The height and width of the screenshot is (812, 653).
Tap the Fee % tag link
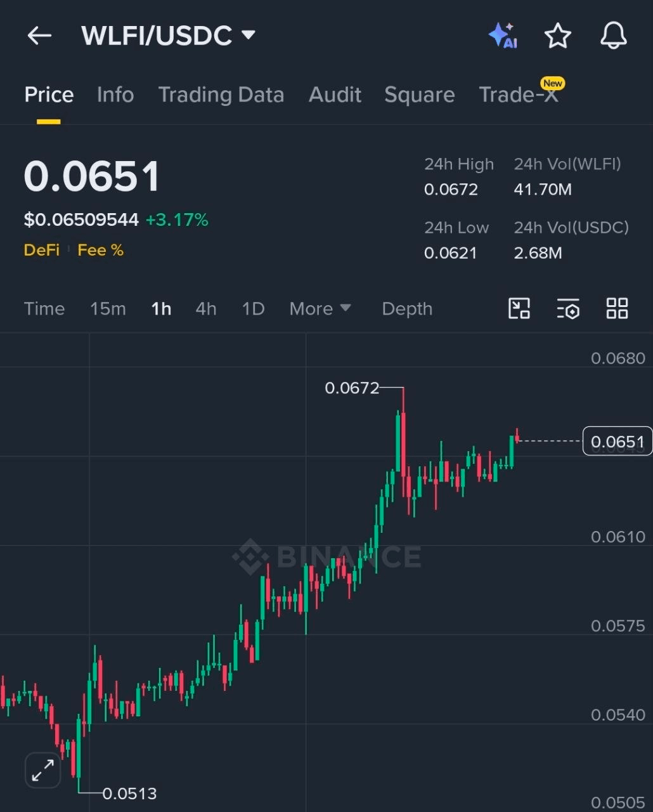101,250
